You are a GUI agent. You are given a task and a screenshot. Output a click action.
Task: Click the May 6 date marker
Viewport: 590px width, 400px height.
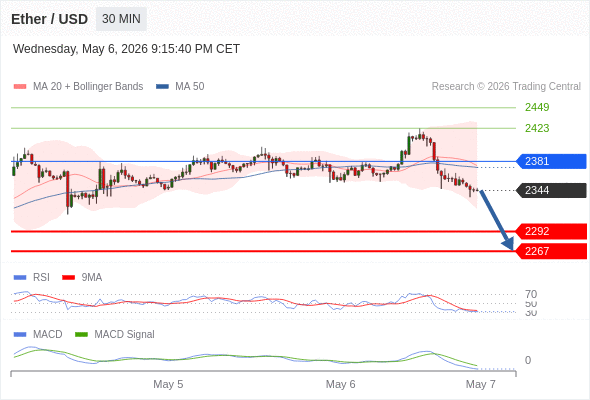click(341, 384)
